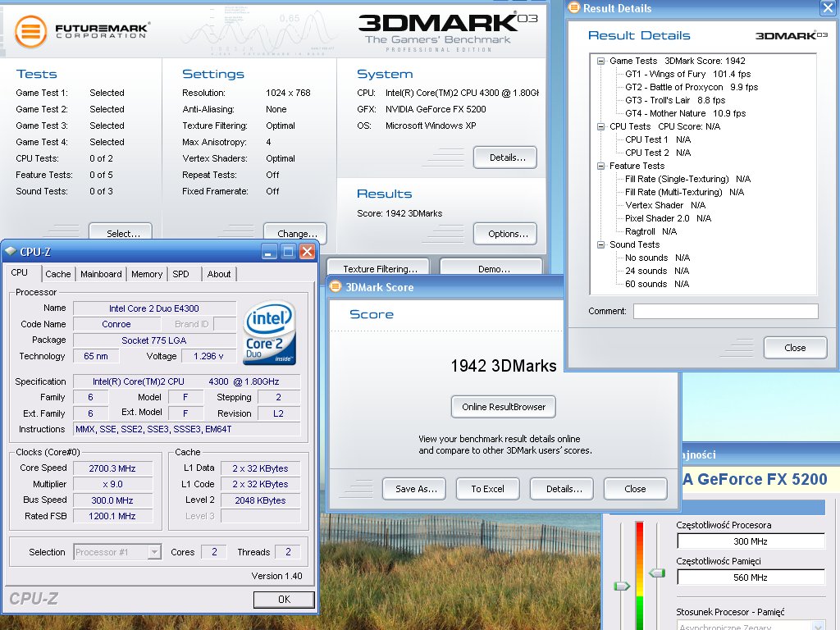The height and width of the screenshot is (630, 840).
Task: Click the Bus Speed 300.0 MHz value
Action: pyautogui.click(x=112, y=500)
